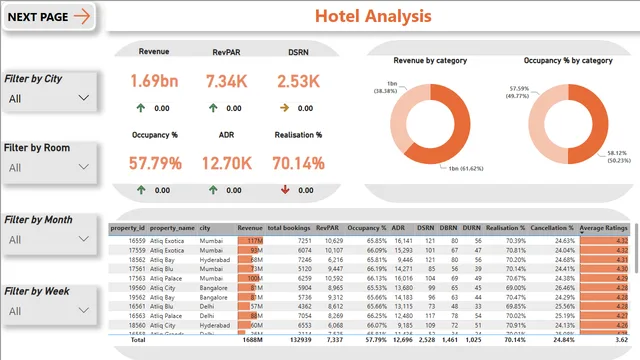Viewport: 640px width, 360px height.
Task: Click the 117M revenue bar cell
Action: click(x=251, y=241)
